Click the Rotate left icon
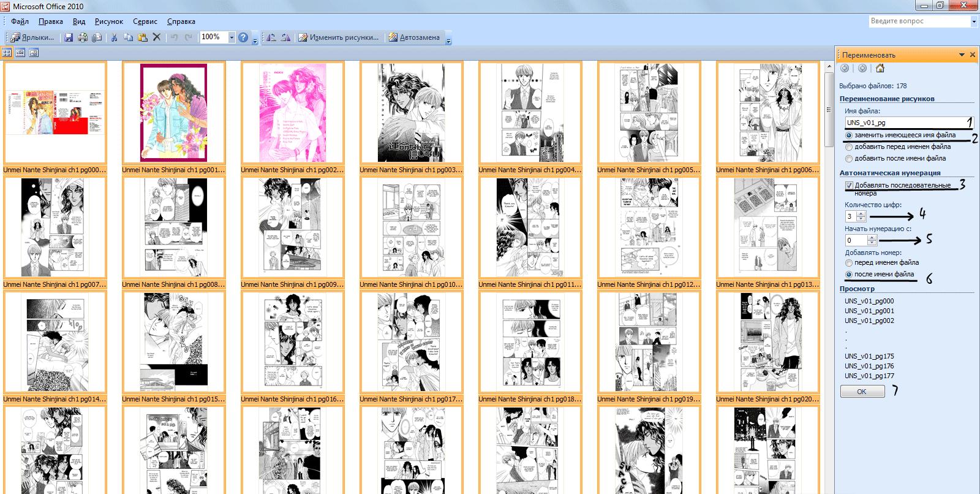The width and height of the screenshot is (980, 494). click(271, 37)
